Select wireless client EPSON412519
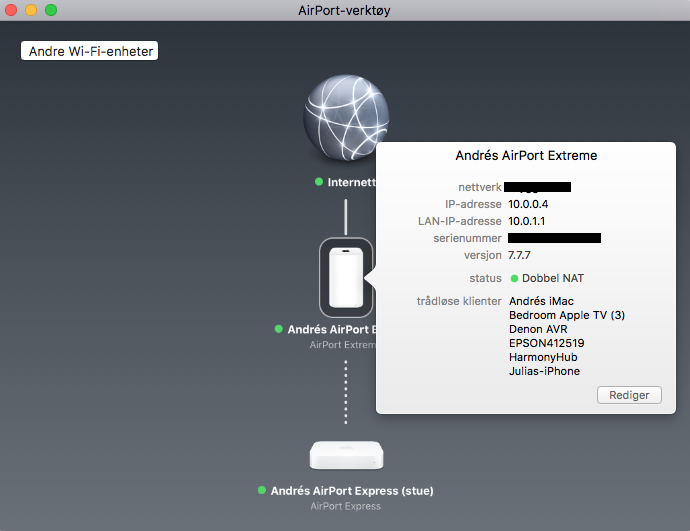The image size is (690, 531). pyautogui.click(x=547, y=343)
